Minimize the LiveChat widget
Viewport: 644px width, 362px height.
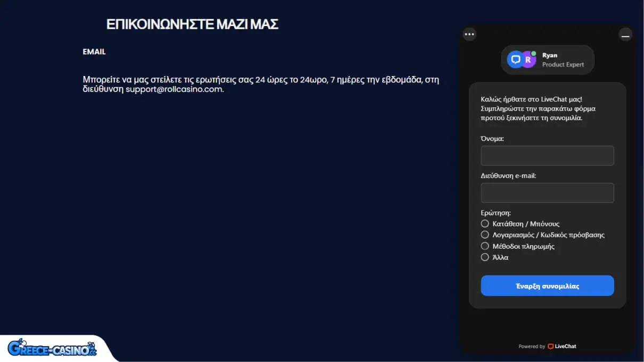point(625,35)
